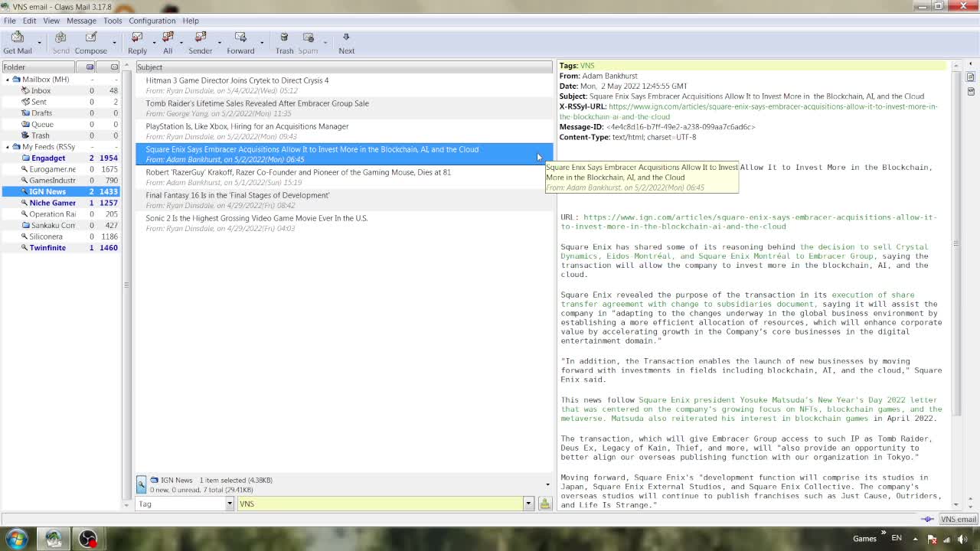Open the Get Mail dropdown arrow

coord(39,43)
